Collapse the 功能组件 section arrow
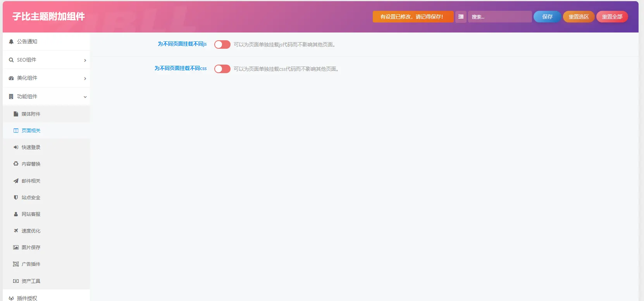Viewport: 644px width, 301px height. (x=85, y=97)
